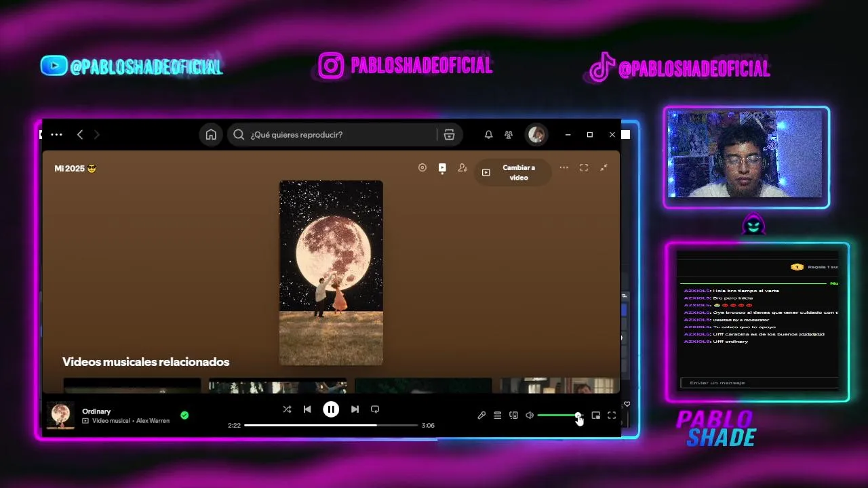868x488 pixels.
Task: Open the miniplayer icon
Action: 596,415
